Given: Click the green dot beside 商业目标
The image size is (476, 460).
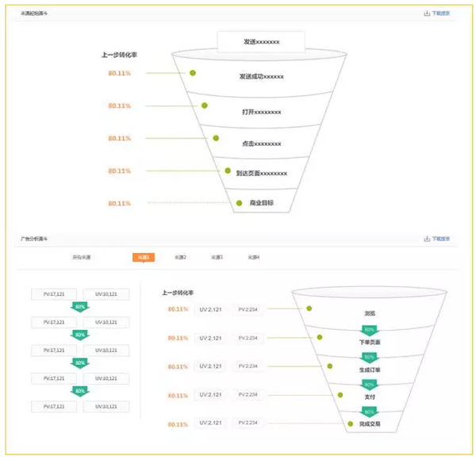Looking at the screenshot, I should tap(240, 203).
